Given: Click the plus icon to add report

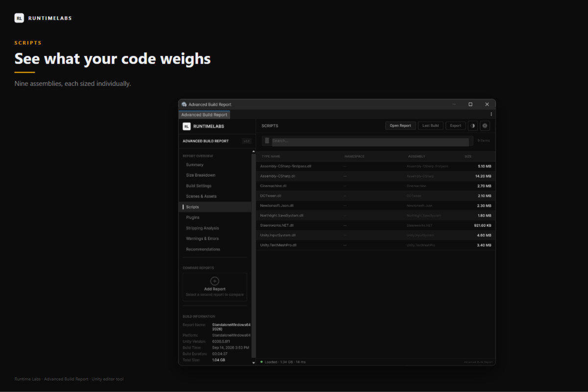Looking at the screenshot, I should pyautogui.click(x=215, y=281).
